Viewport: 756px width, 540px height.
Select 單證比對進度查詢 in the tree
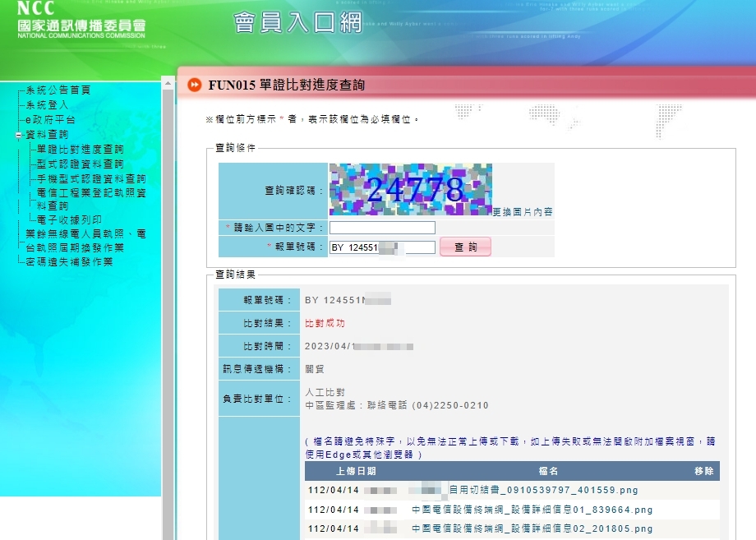pyautogui.click(x=80, y=150)
